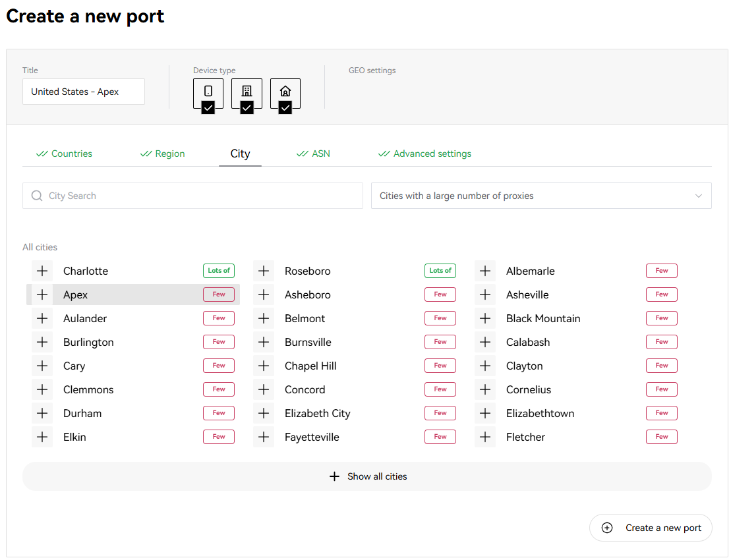Click the Few badge beside Fletcher

tap(662, 437)
